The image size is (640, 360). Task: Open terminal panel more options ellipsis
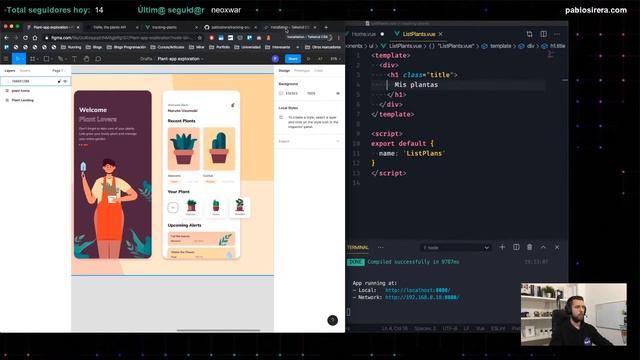[x=381, y=247]
